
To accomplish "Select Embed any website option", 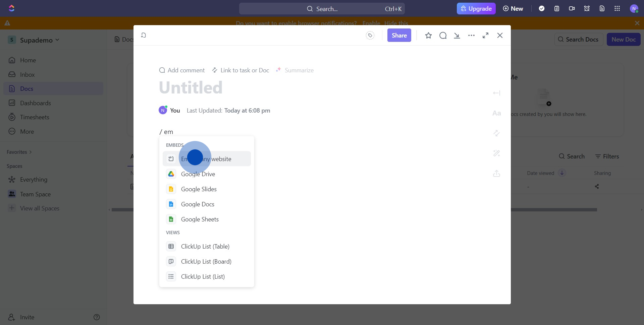I will [207, 159].
